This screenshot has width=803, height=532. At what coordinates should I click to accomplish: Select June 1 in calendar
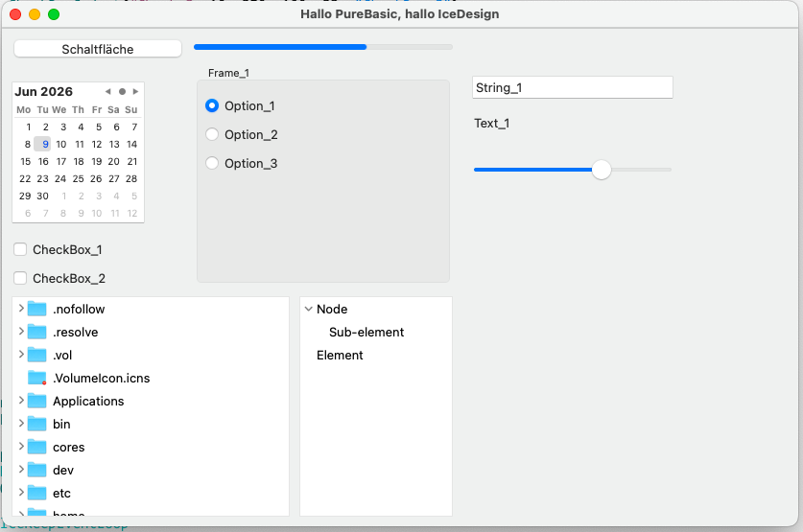click(29, 127)
